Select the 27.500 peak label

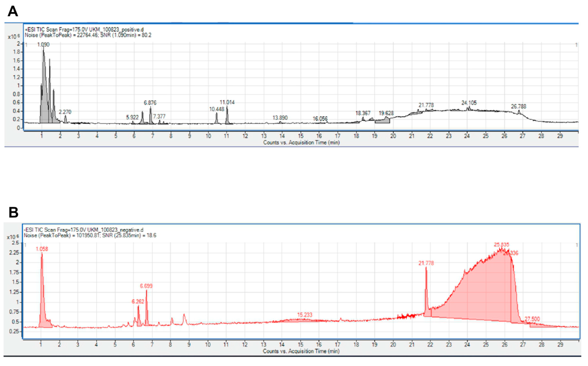point(532,319)
